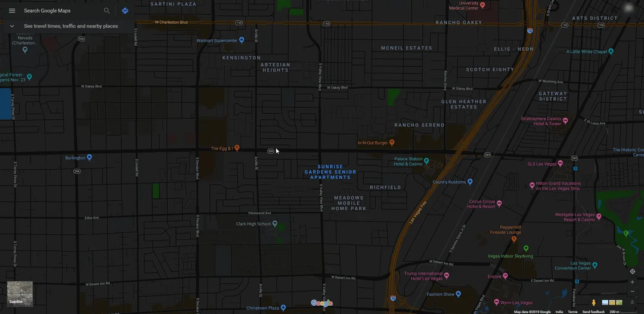Viewport: 644px width, 314px height.
Task: Open the Google account avatar
Action: [x=628, y=8]
